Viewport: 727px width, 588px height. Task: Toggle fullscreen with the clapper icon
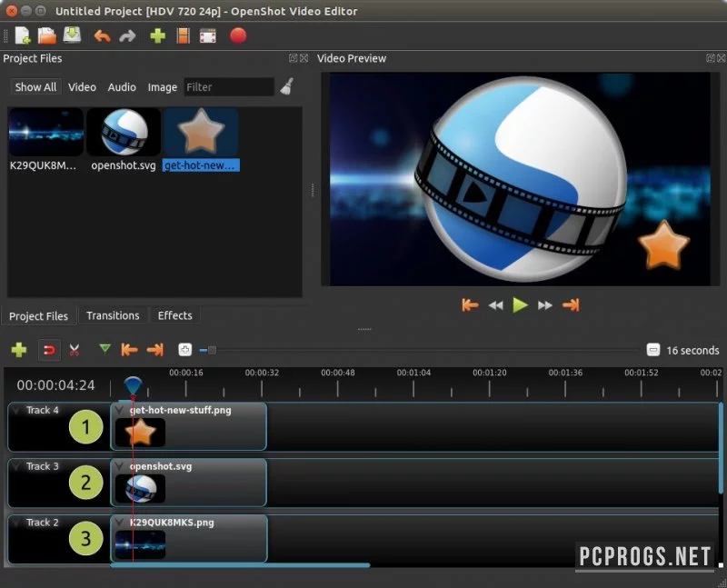208,35
